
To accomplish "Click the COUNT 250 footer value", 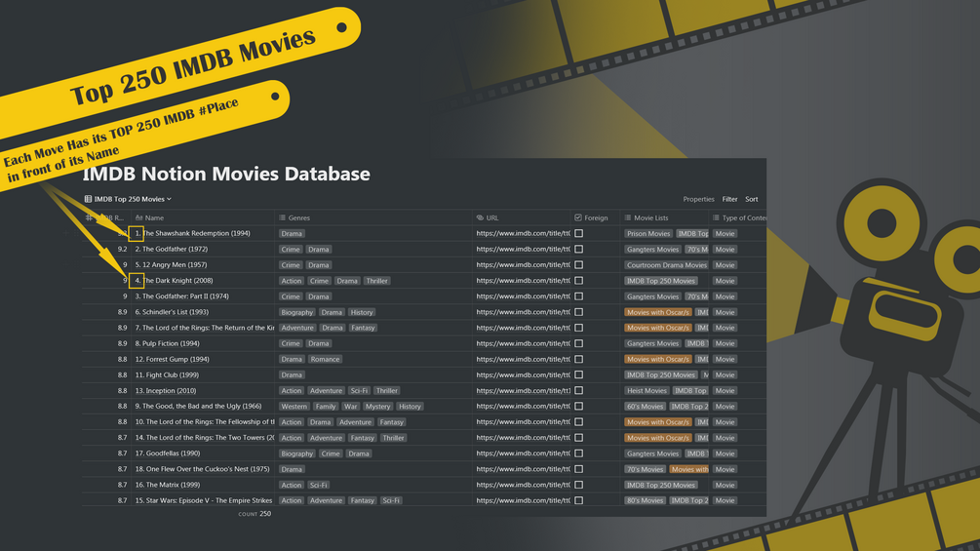I will [255, 514].
